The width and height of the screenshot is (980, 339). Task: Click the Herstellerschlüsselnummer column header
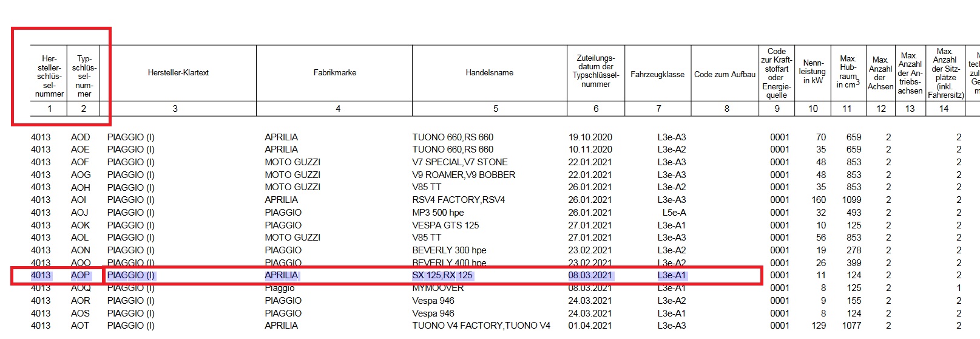tap(49, 77)
